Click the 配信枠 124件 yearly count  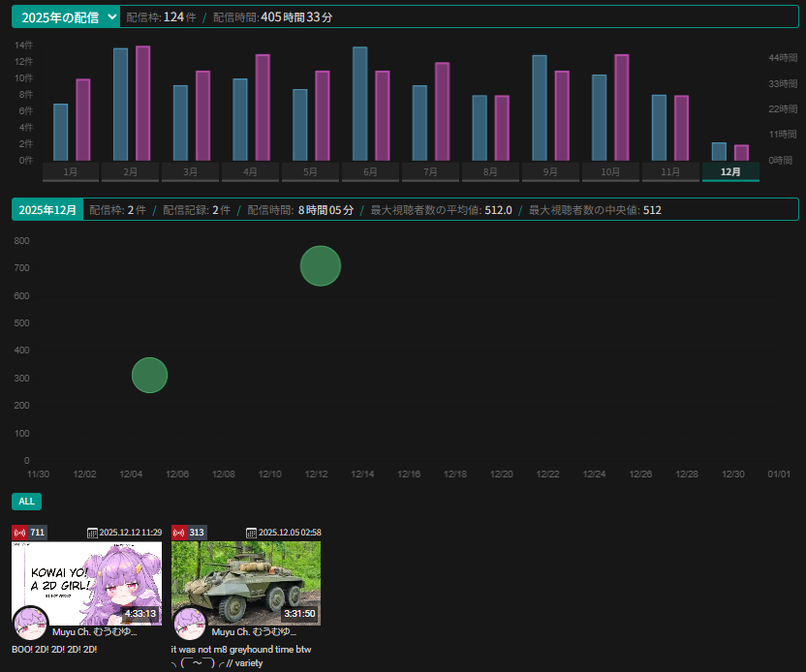pyautogui.click(x=161, y=17)
